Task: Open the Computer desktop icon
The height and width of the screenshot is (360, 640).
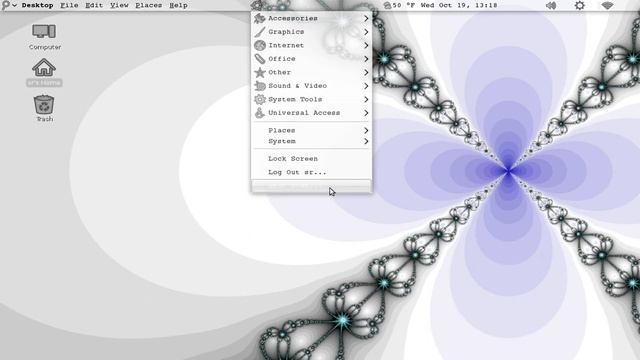Action: pos(44,31)
